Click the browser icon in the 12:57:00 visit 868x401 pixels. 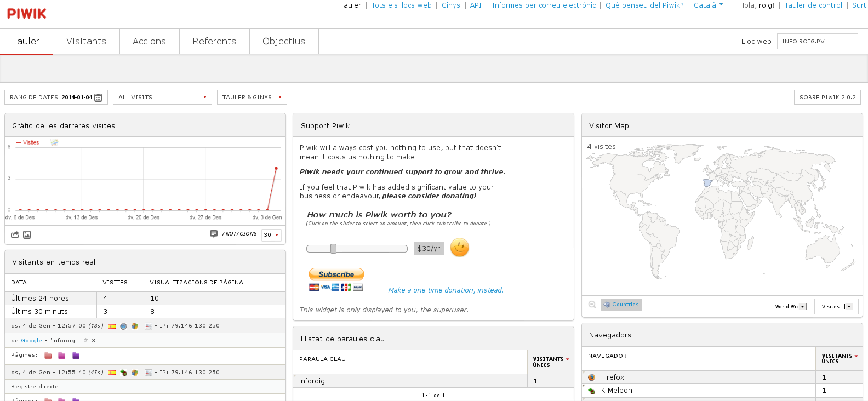(x=123, y=326)
